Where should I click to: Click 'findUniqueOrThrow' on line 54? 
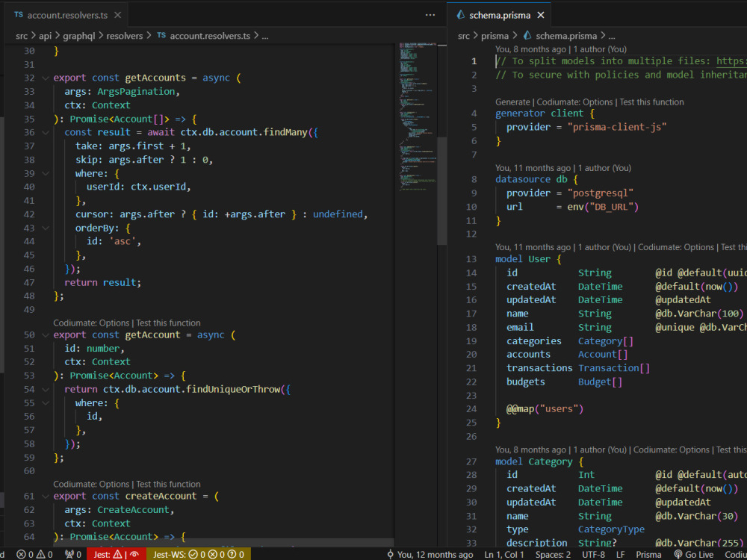(233, 390)
